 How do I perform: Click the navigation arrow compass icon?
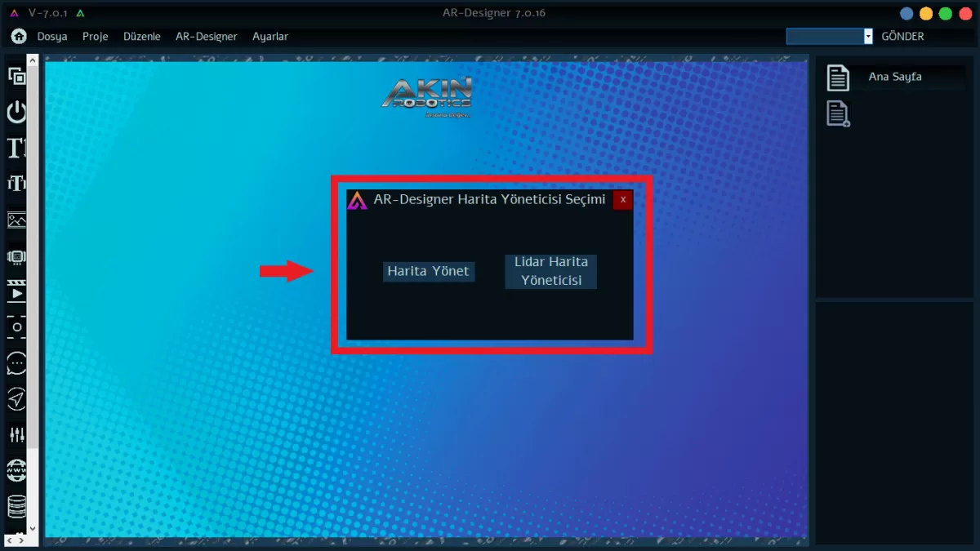[x=16, y=398]
